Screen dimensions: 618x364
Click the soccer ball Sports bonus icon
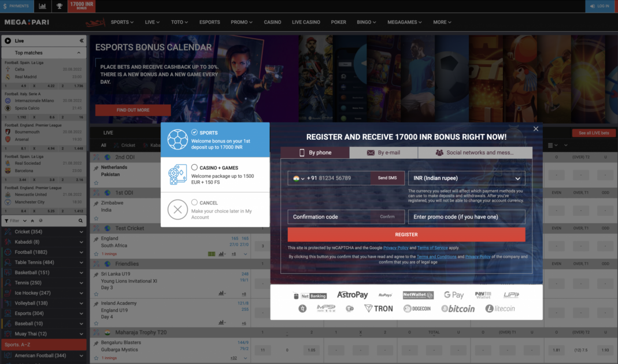click(x=177, y=139)
